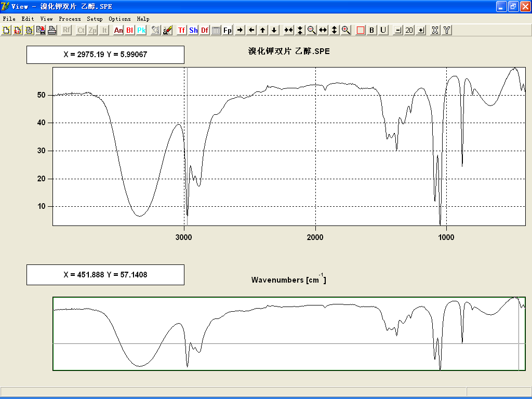Click the Wavenumbers [cm-1] axis label

click(x=289, y=279)
